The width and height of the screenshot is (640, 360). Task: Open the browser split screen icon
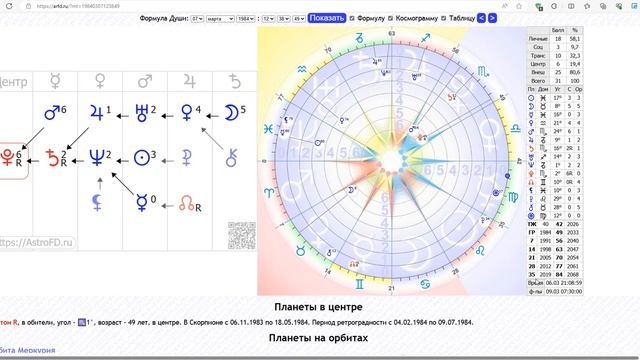pos(571,6)
